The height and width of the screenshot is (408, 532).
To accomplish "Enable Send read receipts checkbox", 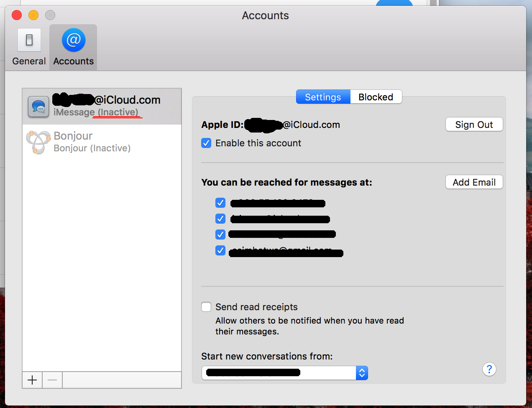I will coord(206,307).
